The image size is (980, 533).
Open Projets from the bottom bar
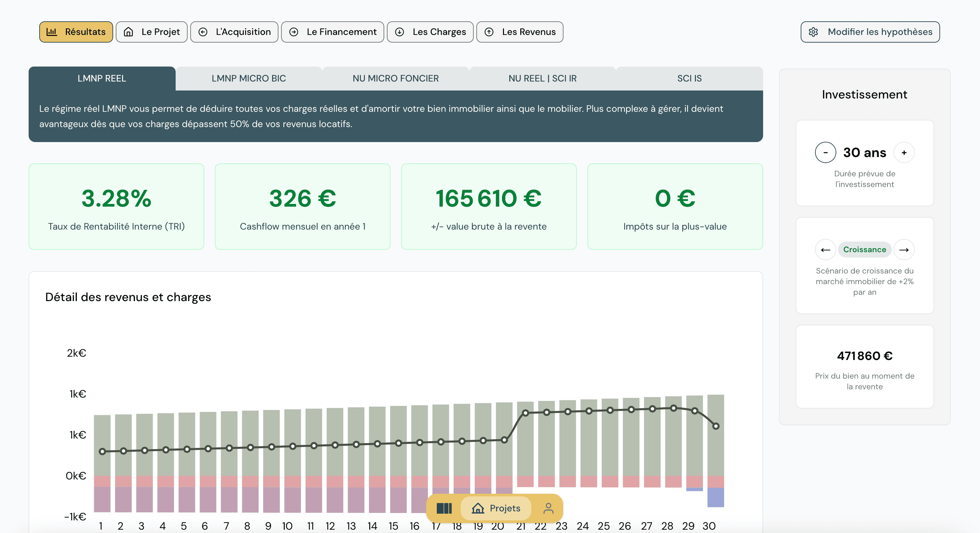[495, 508]
